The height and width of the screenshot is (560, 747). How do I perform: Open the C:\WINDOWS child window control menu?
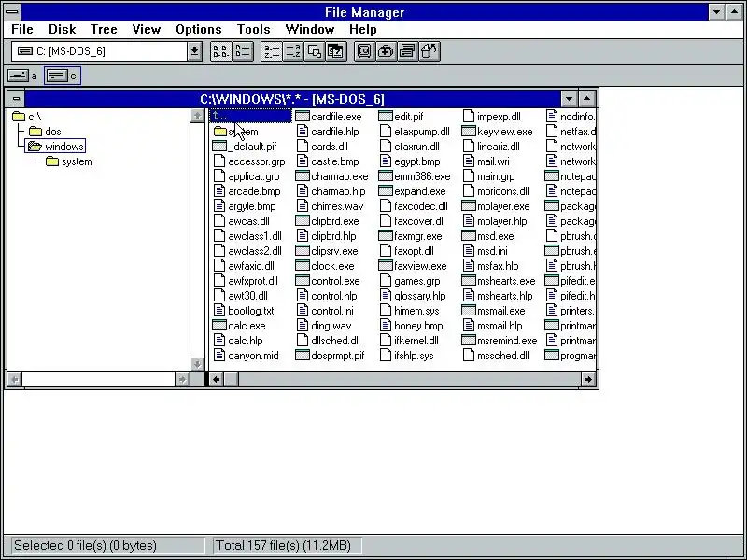coord(16,99)
